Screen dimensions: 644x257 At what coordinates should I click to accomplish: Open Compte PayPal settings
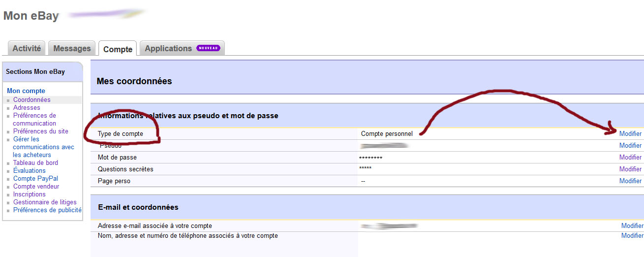click(35, 178)
